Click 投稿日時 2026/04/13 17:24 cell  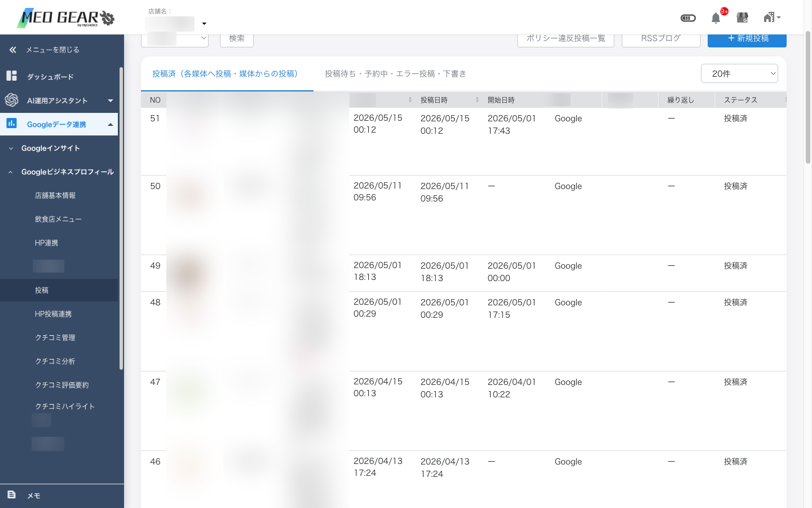click(445, 468)
